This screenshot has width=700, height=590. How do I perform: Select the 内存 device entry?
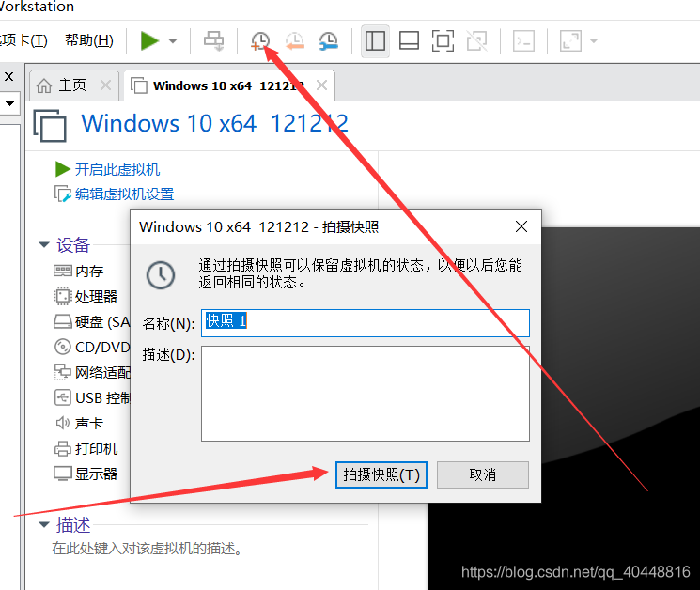79,271
